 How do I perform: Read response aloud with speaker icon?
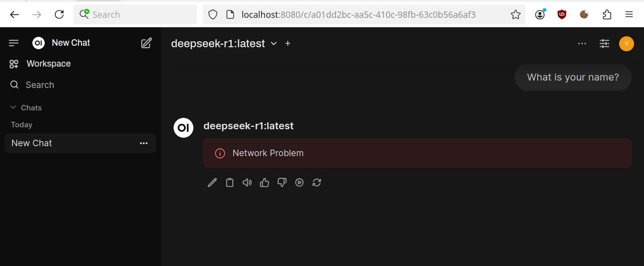tap(247, 182)
